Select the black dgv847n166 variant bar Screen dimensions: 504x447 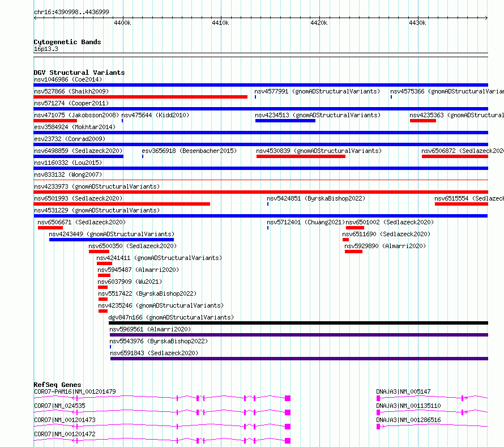pos(298,323)
